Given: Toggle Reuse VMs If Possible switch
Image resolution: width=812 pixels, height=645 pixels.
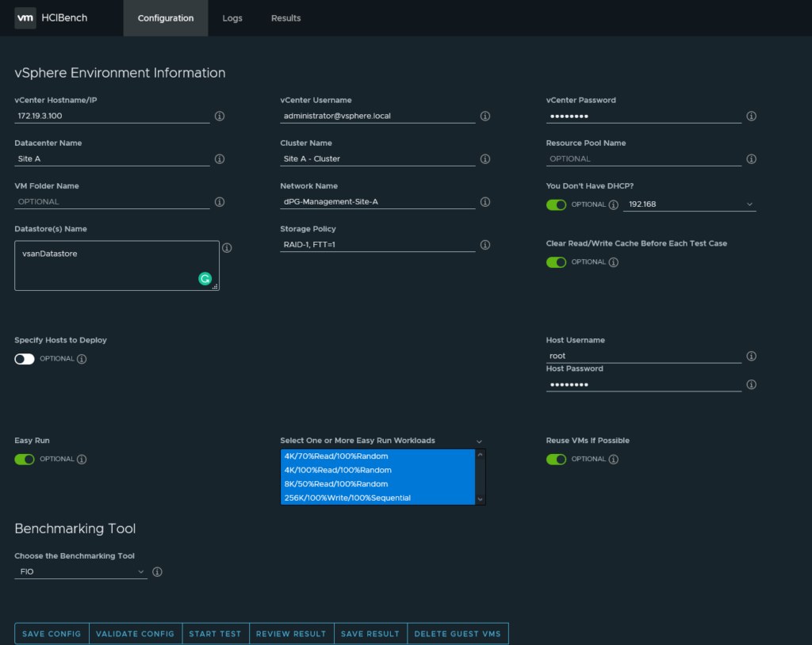Looking at the screenshot, I should pos(556,459).
